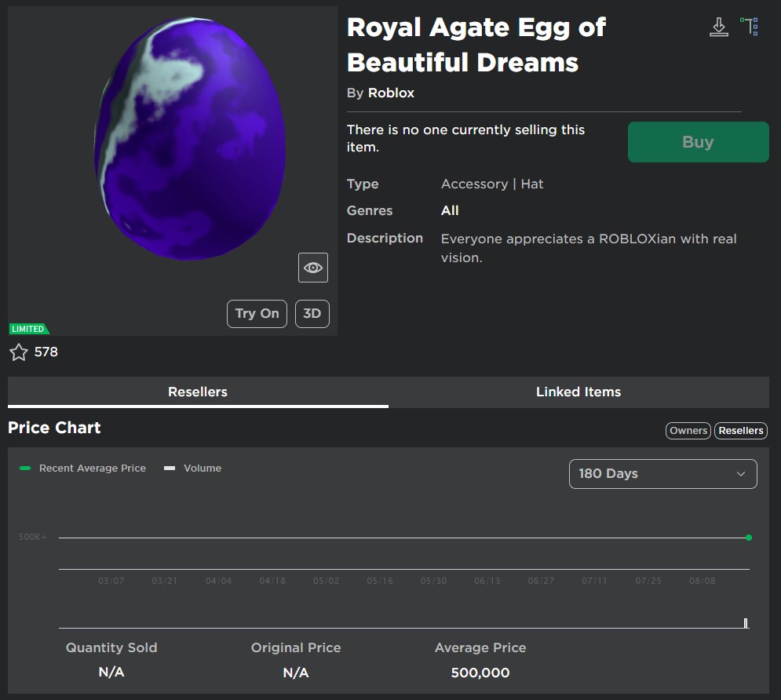Select the Resellers tab
This screenshot has height=700, width=781.
click(x=198, y=392)
